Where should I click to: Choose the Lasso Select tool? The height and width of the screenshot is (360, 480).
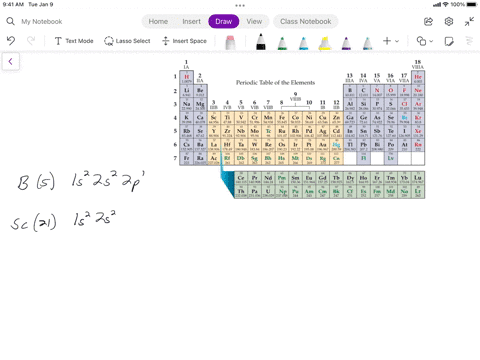pos(127,41)
